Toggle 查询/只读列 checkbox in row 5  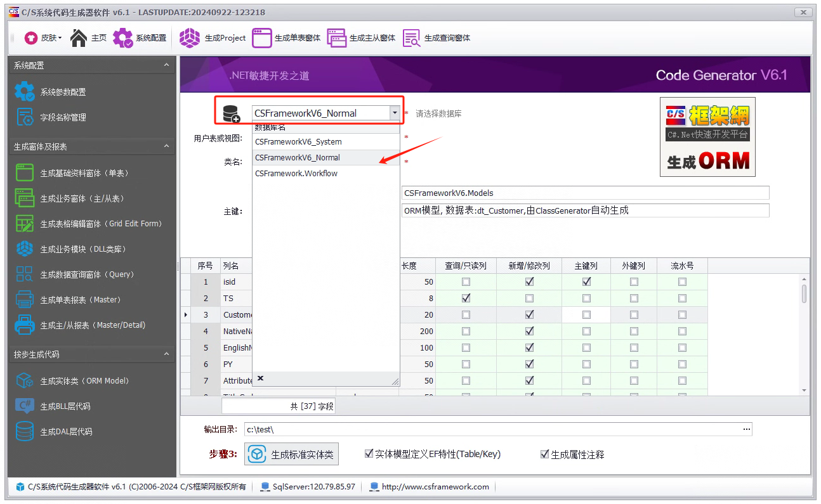coord(466,347)
